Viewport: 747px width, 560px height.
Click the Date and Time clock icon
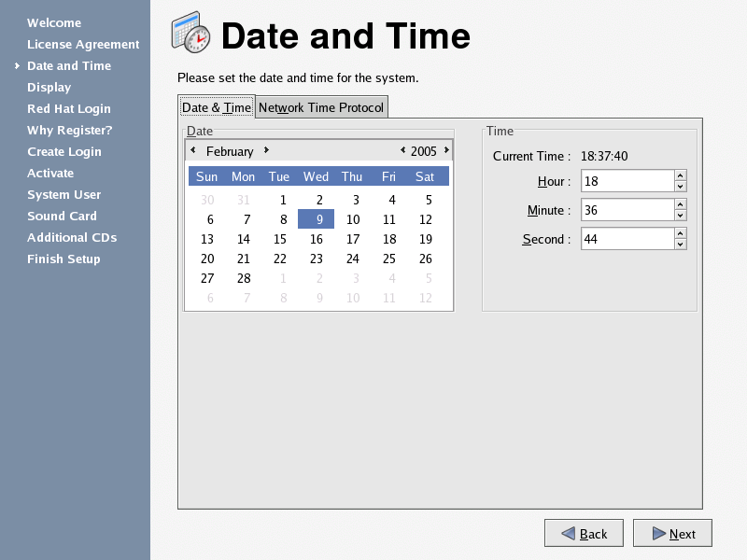coord(191,34)
